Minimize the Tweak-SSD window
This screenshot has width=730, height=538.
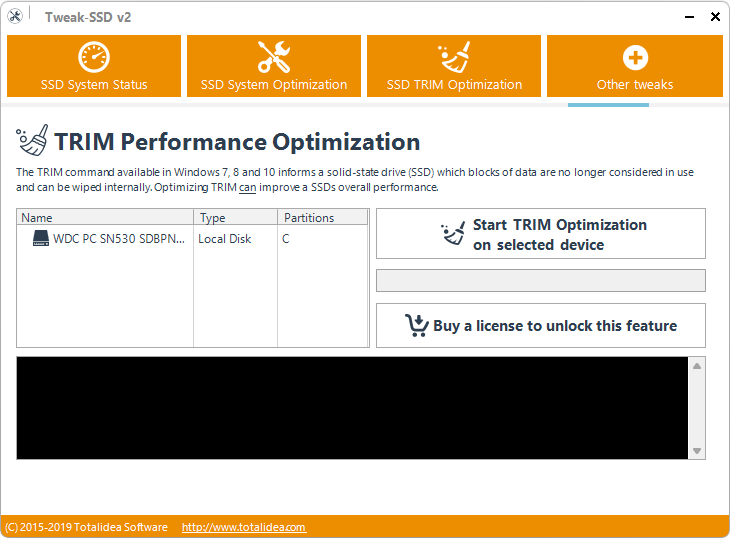[x=690, y=17]
